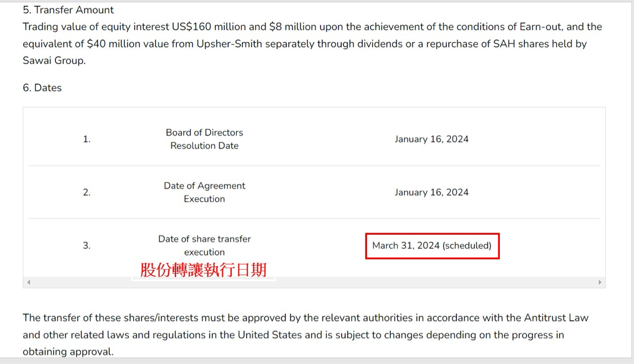The width and height of the screenshot is (634, 364).
Task: Click the Upsher-Smith text in the transfer paragraph
Action: [x=229, y=44]
